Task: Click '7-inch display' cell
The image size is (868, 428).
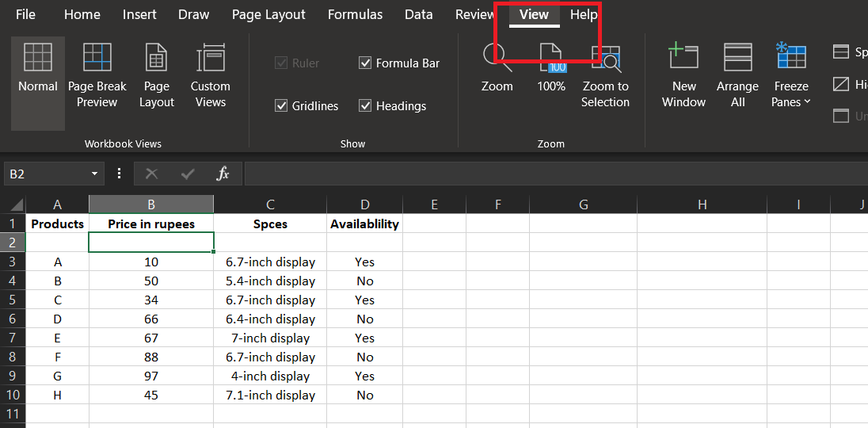Action: point(270,338)
